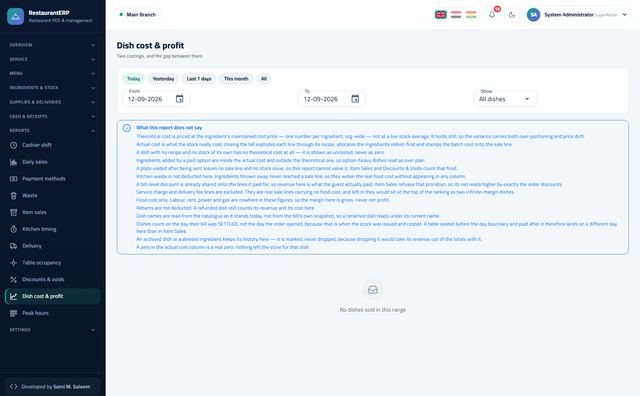Click the Payment methods icon
Screen dimensions: 640x396
point(13,178)
